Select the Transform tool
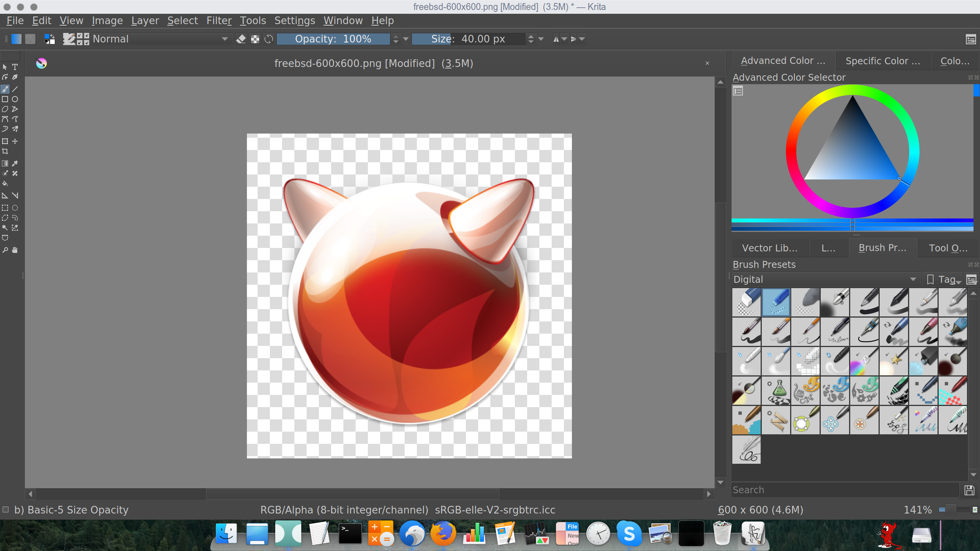 click(5, 141)
